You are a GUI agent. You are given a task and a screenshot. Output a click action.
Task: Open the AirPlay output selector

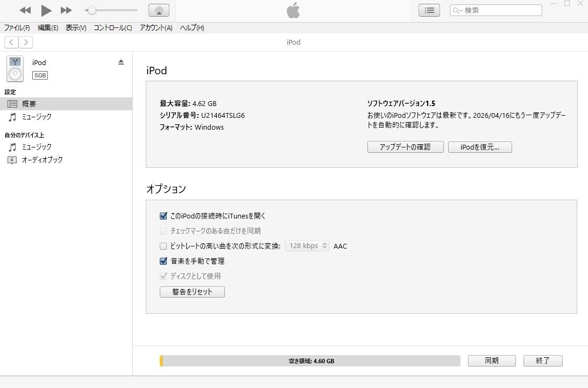pos(159,10)
